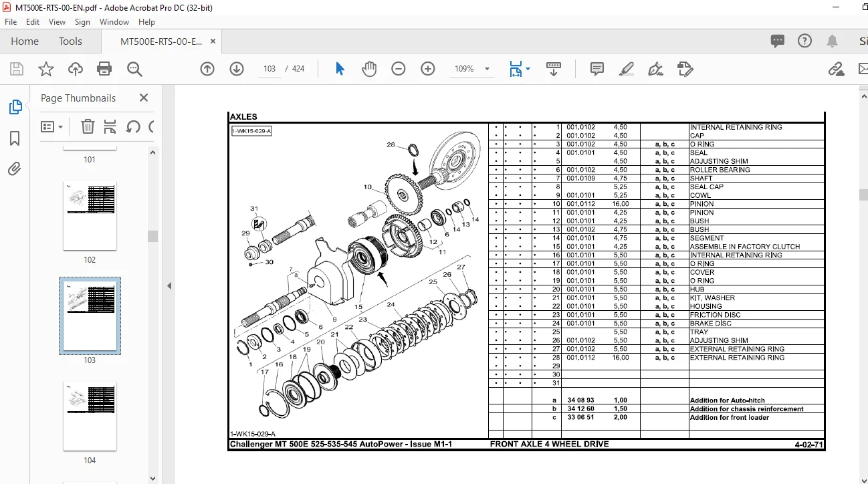Open the Help menu

pyautogui.click(x=146, y=22)
